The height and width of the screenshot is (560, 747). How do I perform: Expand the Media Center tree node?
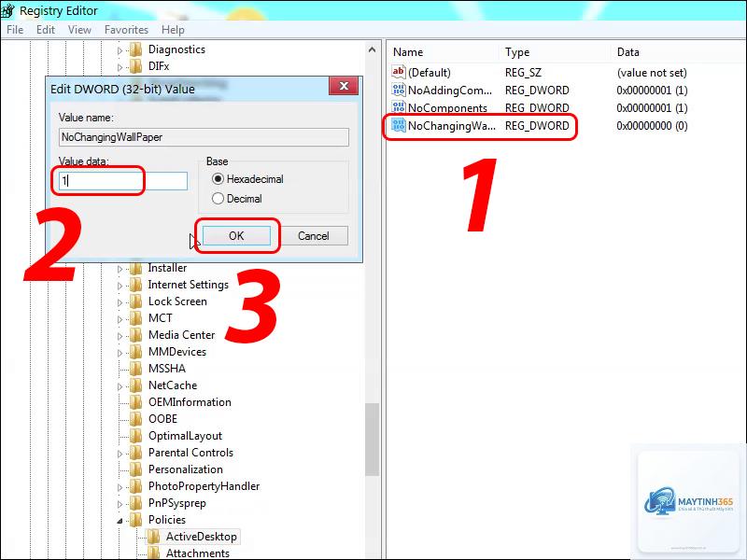(x=120, y=336)
